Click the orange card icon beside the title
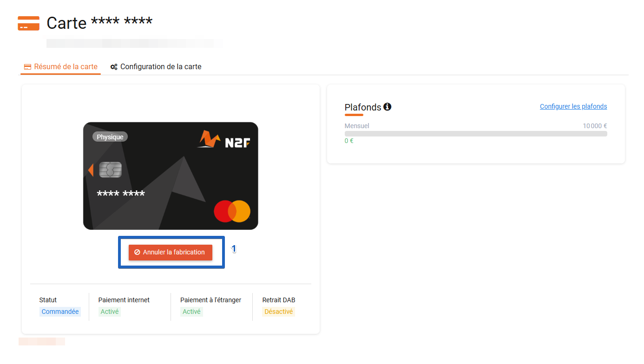644x364 pixels. [x=28, y=23]
